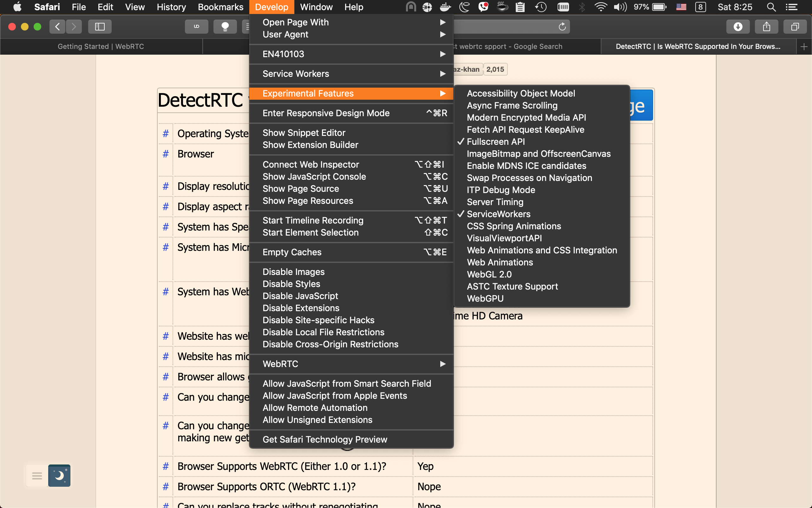Reload the page with the refresh icon
The width and height of the screenshot is (812, 508).
click(x=562, y=27)
